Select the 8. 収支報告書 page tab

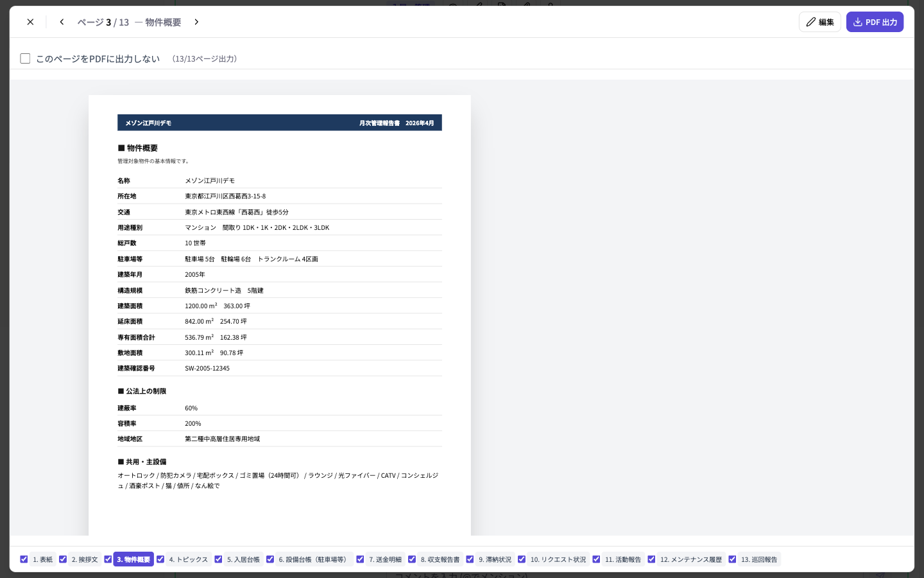click(x=440, y=559)
